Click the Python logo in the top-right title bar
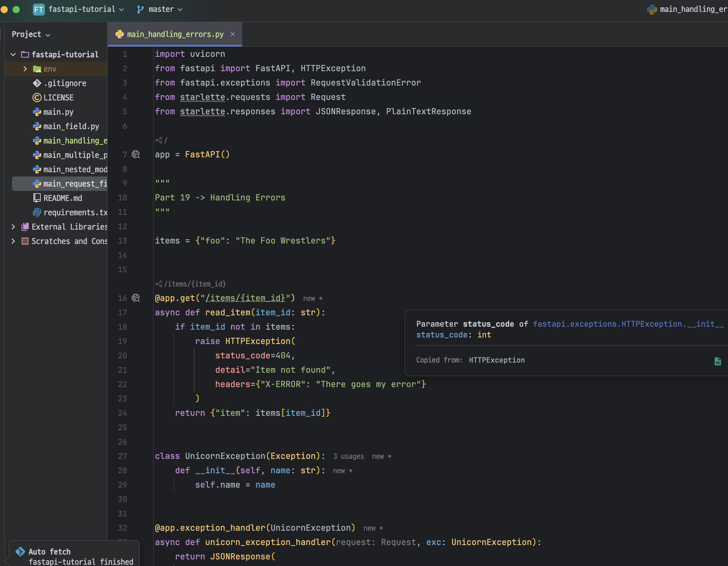 652,9
